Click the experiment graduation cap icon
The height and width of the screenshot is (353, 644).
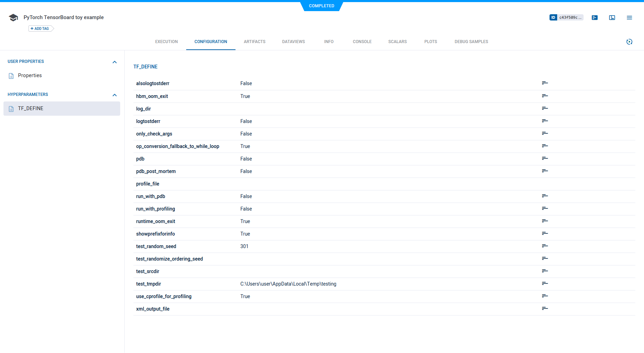point(13,18)
